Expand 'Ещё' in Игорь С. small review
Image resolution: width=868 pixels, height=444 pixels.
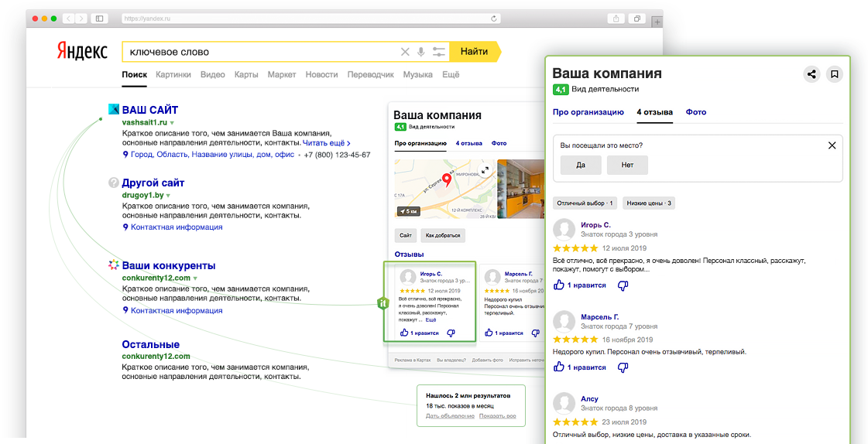click(x=431, y=319)
